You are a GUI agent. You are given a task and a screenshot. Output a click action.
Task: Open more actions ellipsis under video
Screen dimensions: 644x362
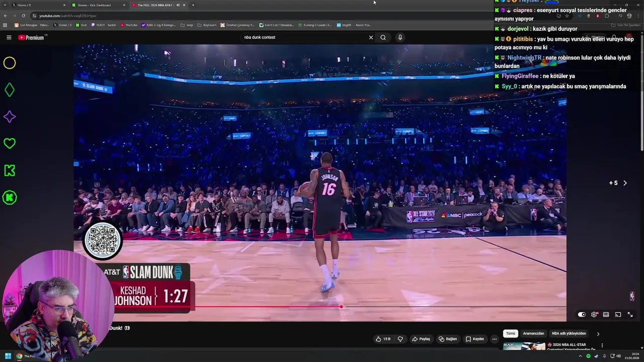494,339
